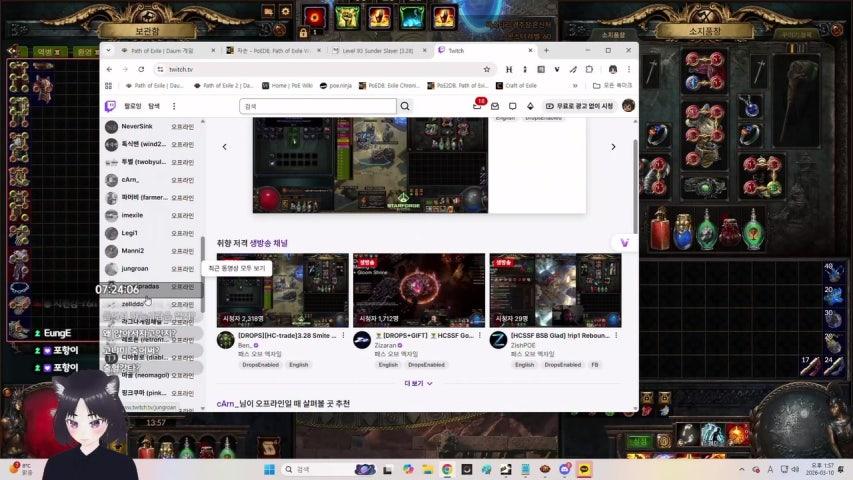853x480 pixels.
Task: Open the Zizaran stream thumbnail
Action: point(419,290)
